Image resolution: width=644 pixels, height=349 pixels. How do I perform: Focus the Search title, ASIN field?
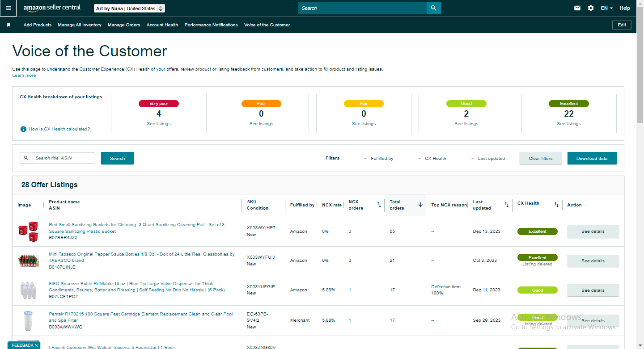(63, 158)
